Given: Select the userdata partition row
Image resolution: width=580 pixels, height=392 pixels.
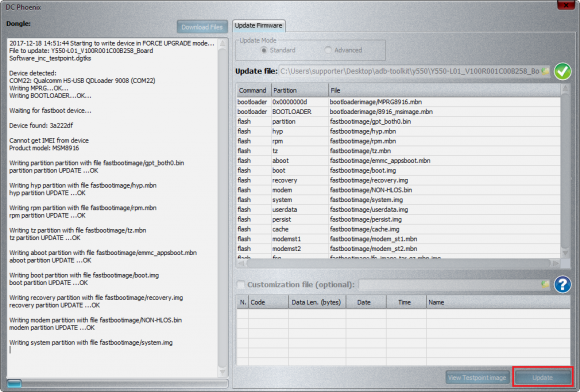Looking at the screenshot, I should pos(398,210).
